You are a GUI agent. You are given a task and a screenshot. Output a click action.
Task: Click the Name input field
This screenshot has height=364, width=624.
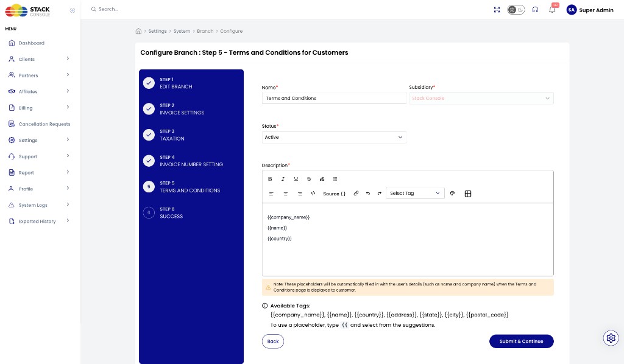click(334, 98)
